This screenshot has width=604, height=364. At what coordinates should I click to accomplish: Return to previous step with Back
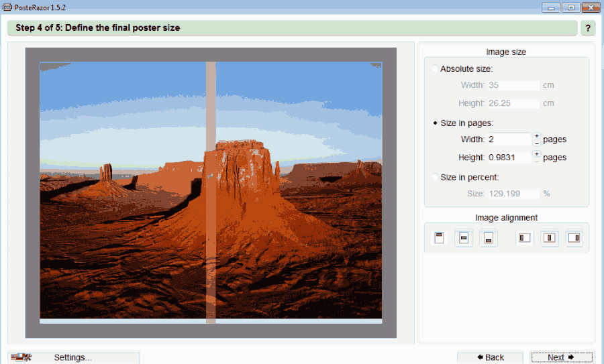[x=490, y=357]
